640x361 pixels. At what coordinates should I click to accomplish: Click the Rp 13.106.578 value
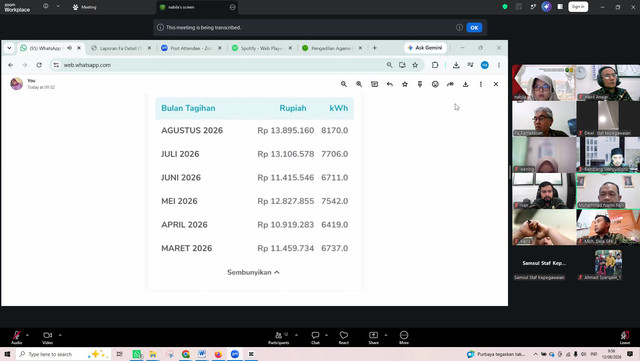[286, 154]
